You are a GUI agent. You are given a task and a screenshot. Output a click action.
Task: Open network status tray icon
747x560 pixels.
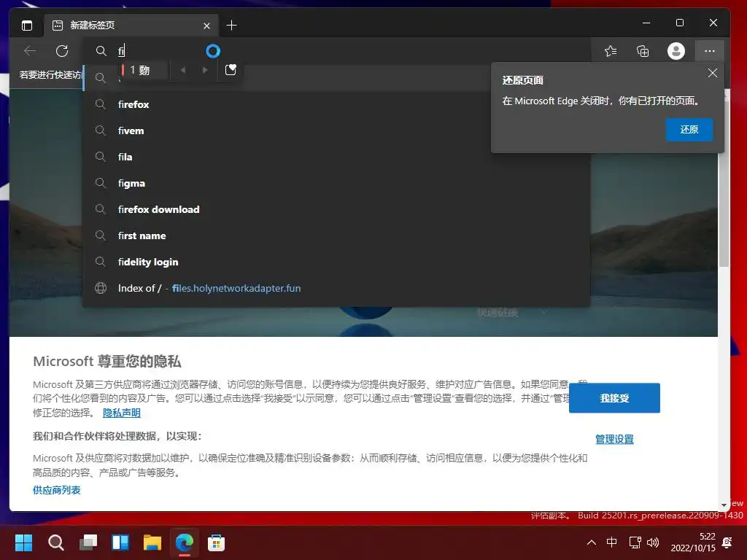pos(635,542)
